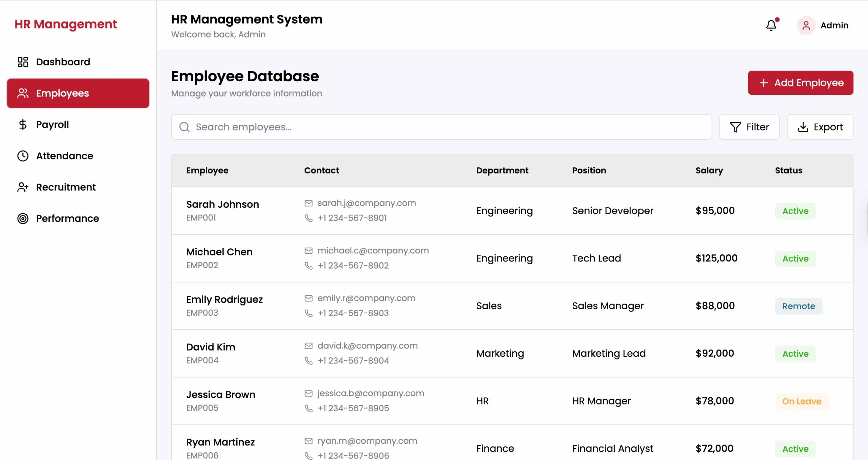Click the Dashboard grid icon
This screenshot has width=868, height=460.
[23, 62]
